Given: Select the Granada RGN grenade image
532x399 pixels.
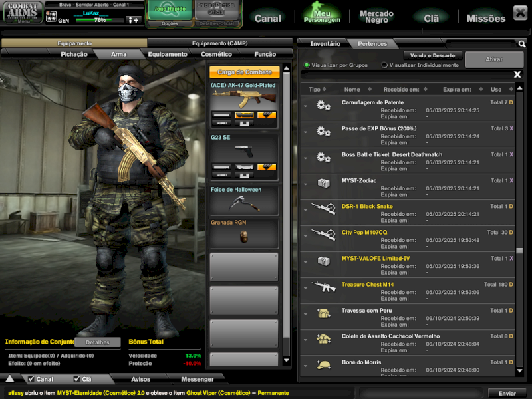Looking at the screenshot, I should 244,237.
